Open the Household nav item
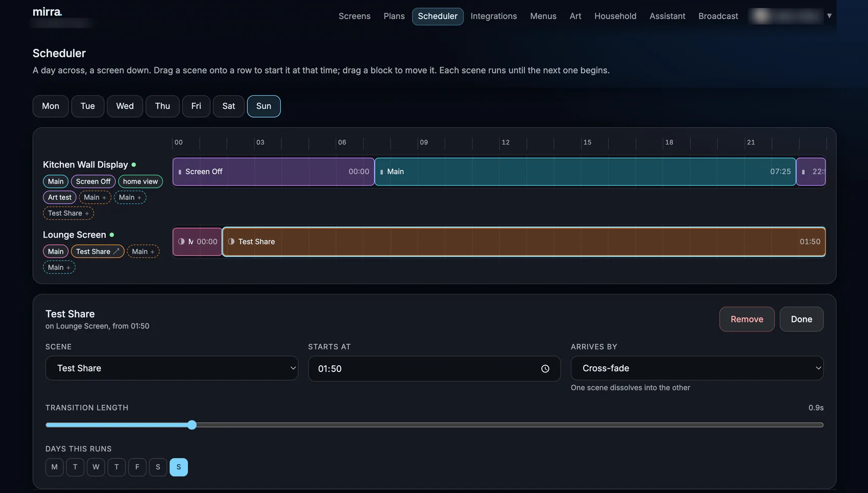The width and height of the screenshot is (868, 493). 615,16
